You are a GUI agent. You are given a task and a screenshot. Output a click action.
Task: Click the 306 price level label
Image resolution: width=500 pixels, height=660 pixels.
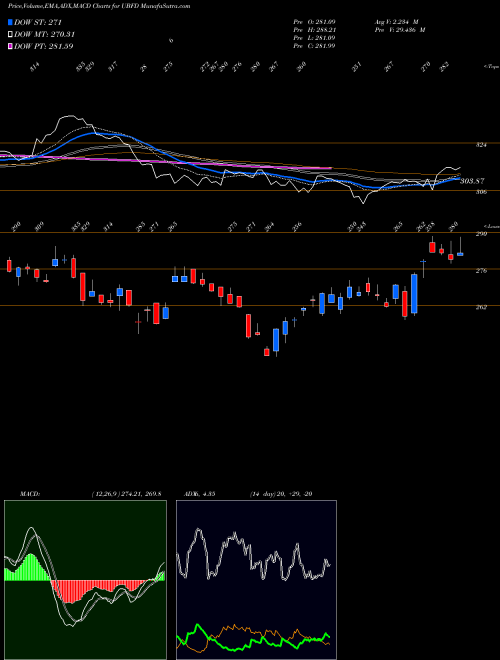(481, 192)
